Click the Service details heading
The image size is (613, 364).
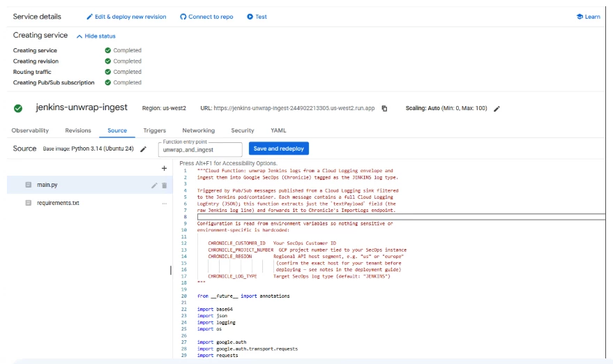[x=37, y=17]
